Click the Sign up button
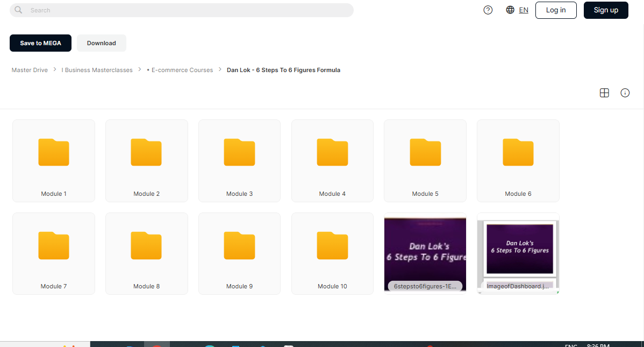 pos(606,10)
